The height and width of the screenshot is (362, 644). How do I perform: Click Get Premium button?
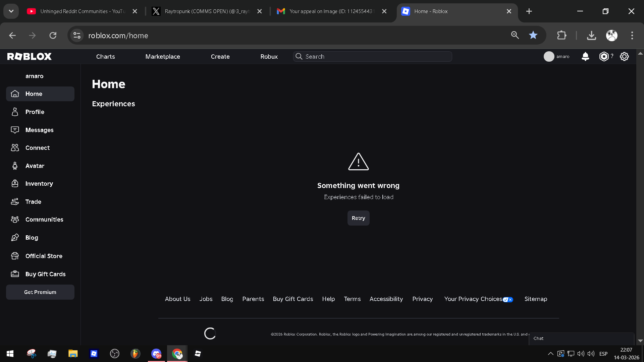(40, 292)
